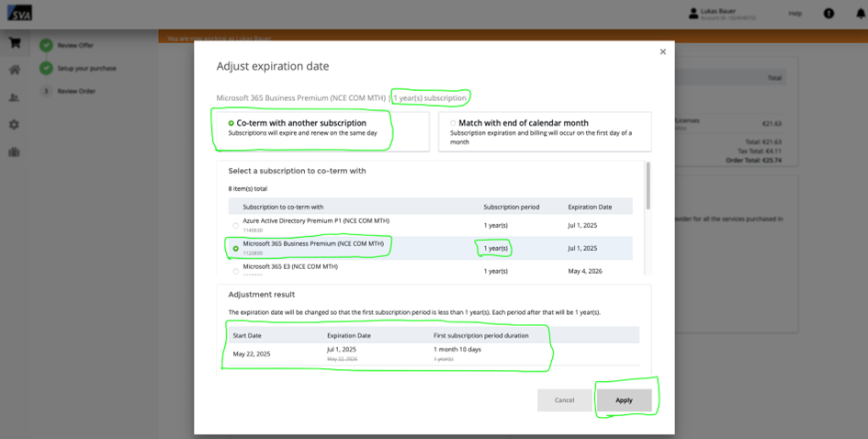Select Co-term with another subscription option
Image resolution: width=868 pixels, height=439 pixels.
coord(231,123)
